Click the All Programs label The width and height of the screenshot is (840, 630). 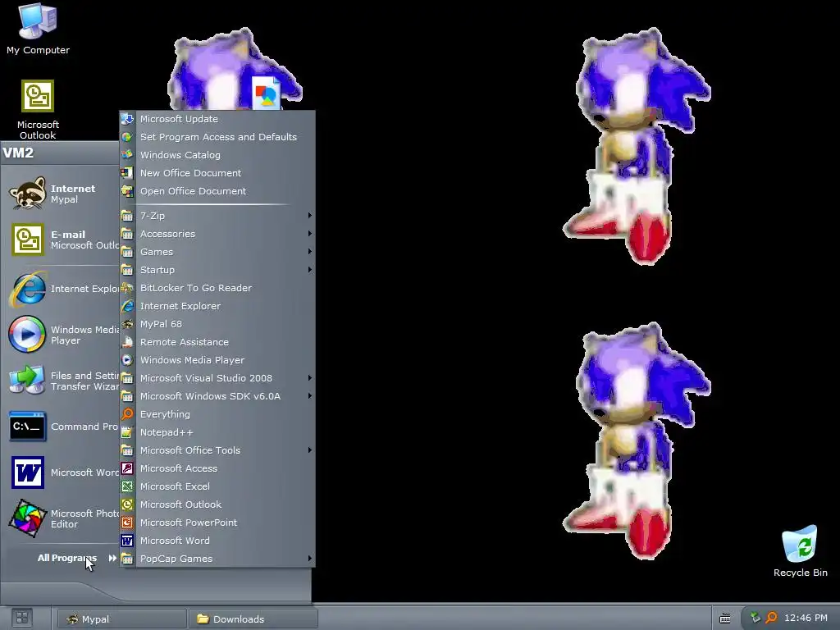(x=67, y=558)
